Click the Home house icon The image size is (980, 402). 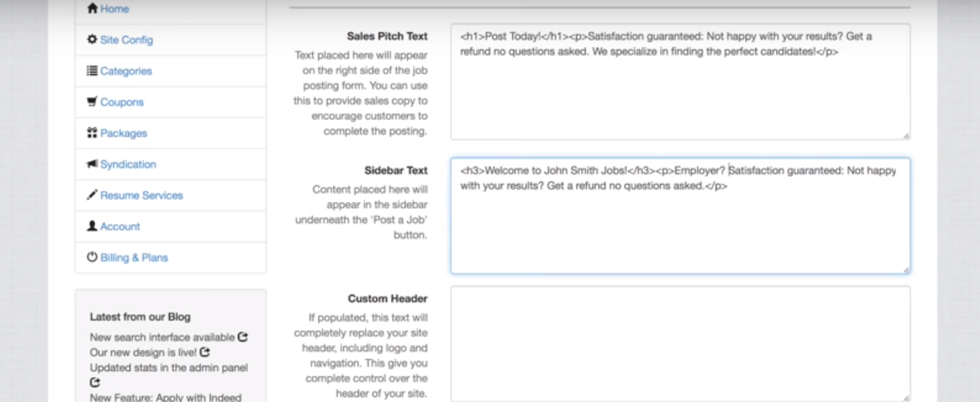[x=92, y=8]
